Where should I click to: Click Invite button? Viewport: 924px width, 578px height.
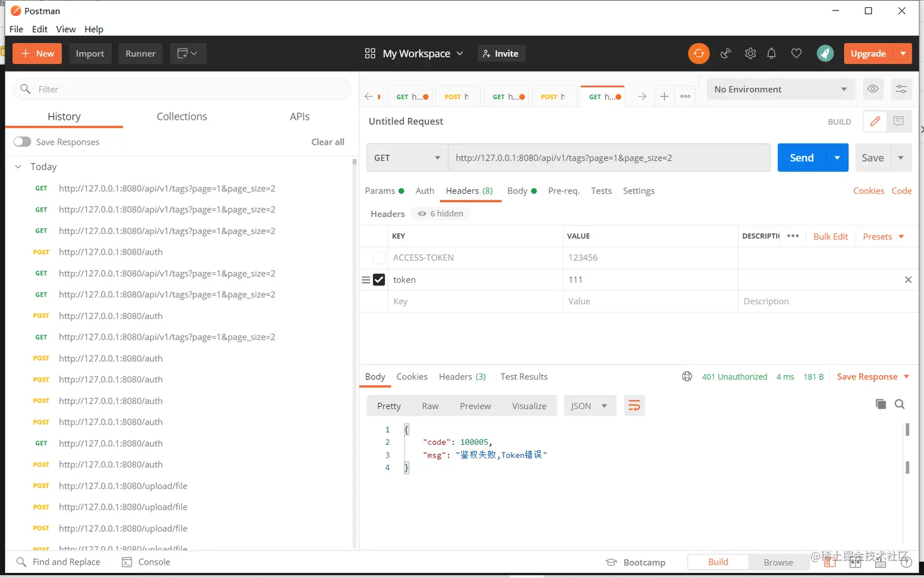point(501,54)
